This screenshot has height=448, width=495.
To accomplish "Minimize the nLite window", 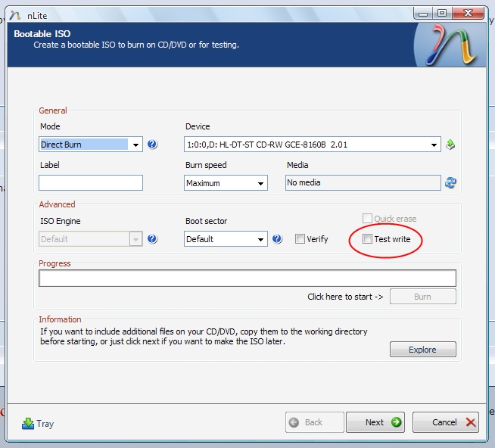I will (422, 14).
